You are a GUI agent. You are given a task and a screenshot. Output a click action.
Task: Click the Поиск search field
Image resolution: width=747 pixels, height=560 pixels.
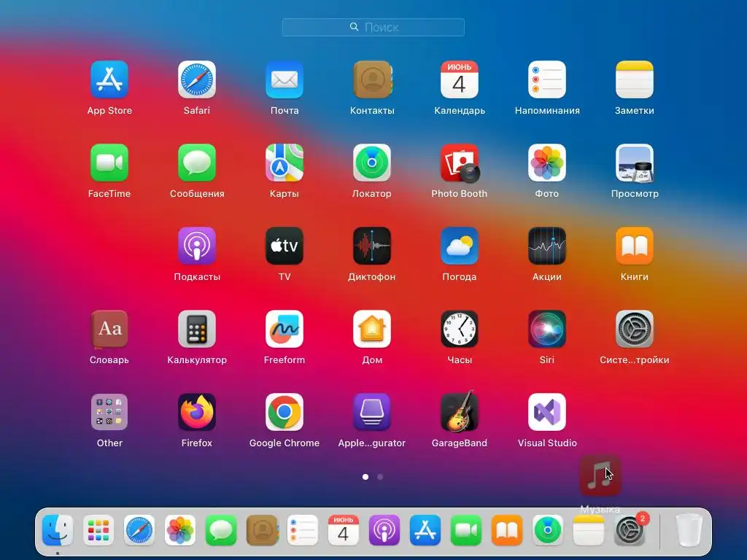point(373,27)
